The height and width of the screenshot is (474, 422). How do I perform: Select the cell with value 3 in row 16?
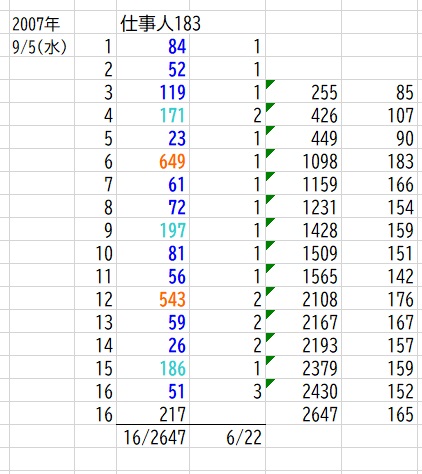tap(257, 391)
